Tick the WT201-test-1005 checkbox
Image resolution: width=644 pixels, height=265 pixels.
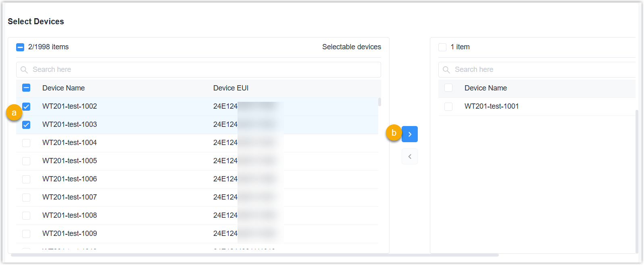point(26,161)
